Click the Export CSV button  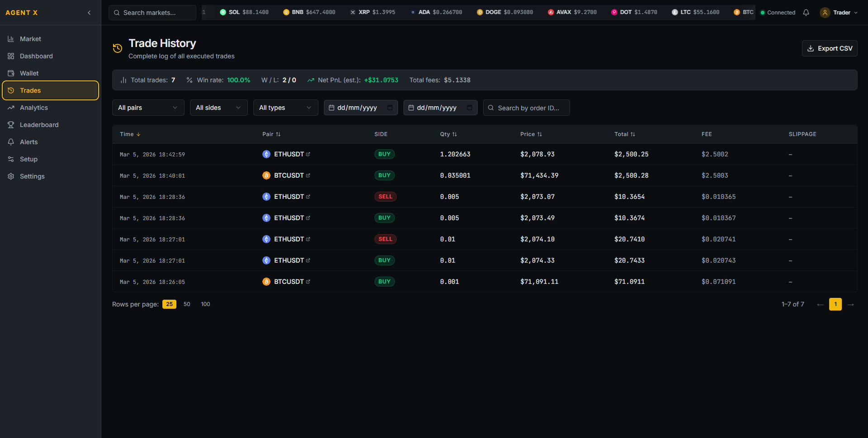pos(829,48)
